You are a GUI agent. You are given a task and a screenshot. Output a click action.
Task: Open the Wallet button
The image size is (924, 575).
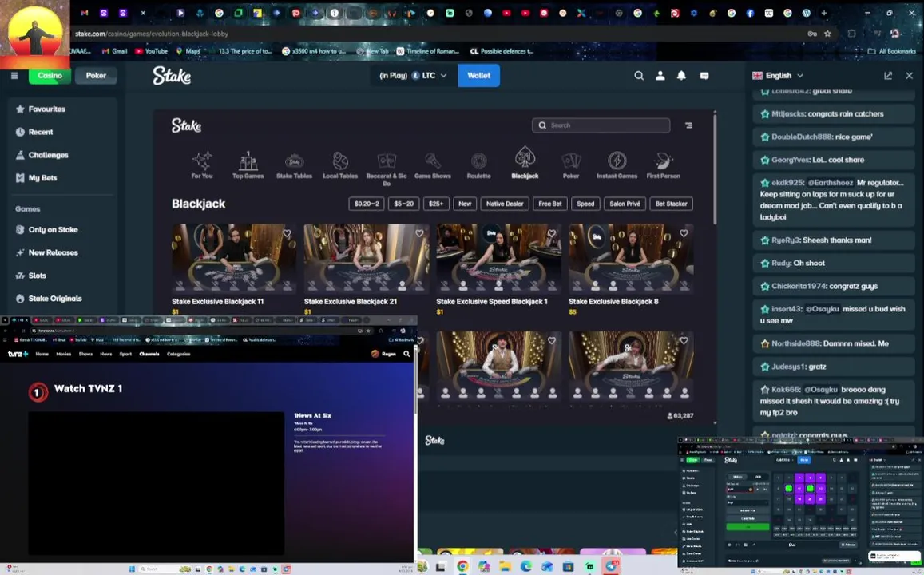click(478, 75)
